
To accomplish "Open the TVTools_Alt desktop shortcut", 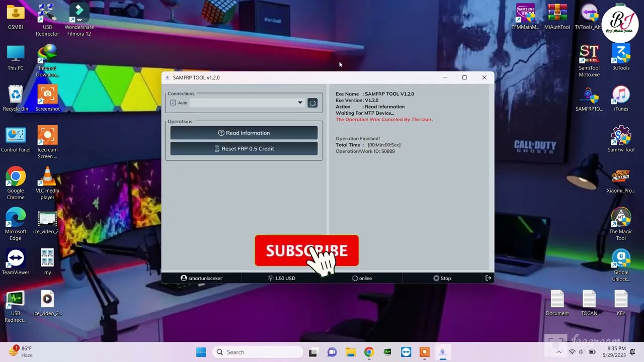I will tap(589, 17).
